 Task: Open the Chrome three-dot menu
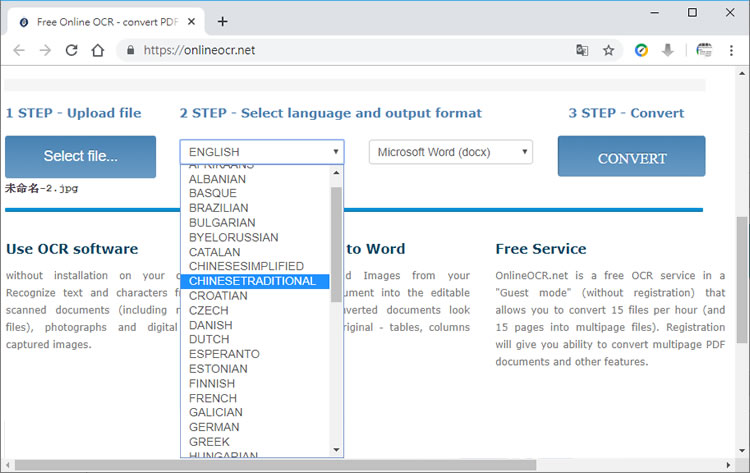731,50
